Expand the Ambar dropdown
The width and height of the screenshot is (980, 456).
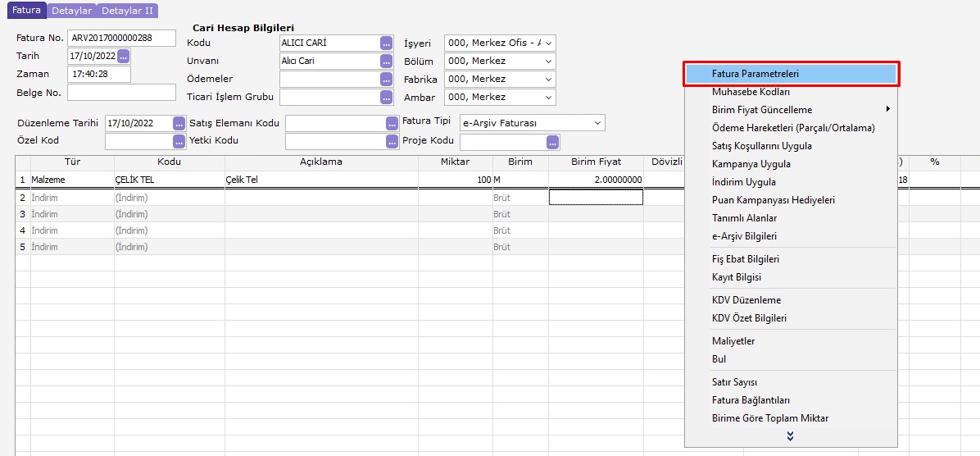coord(548,98)
